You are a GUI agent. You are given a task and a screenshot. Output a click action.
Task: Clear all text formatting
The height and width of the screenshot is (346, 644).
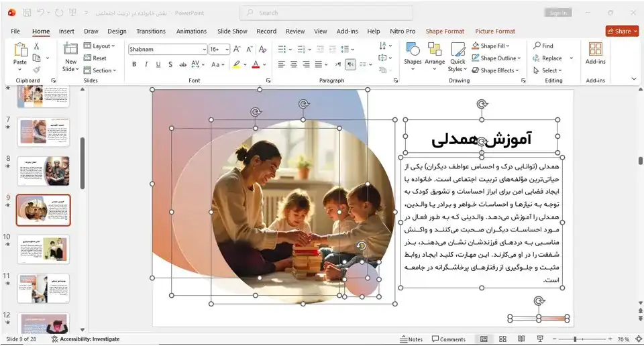[262, 49]
